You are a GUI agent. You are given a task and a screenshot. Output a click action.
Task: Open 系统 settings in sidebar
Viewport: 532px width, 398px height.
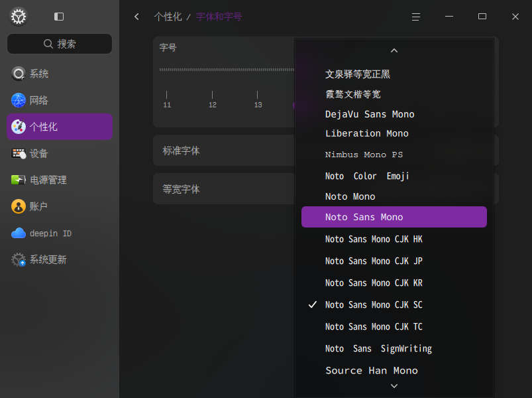click(x=60, y=74)
